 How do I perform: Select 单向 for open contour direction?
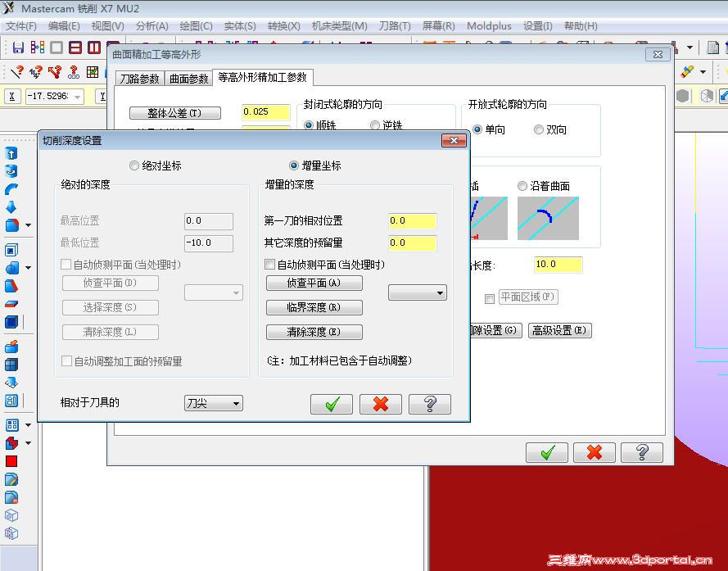pos(477,129)
